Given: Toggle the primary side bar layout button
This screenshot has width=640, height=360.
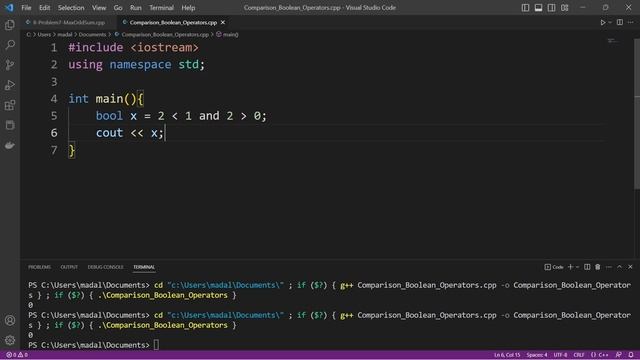Looking at the screenshot, I should click(x=525, y=8).
